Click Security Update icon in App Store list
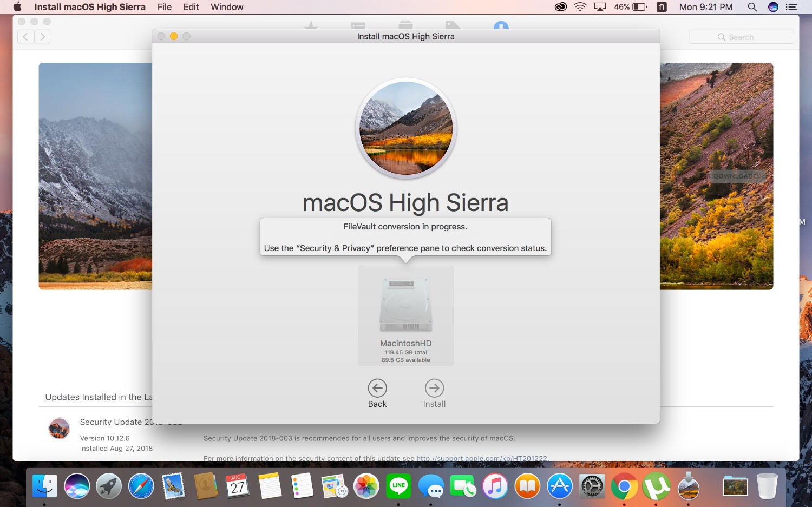Image resolution: width=812 pixels, height=507 pixels. pos(59,428)
